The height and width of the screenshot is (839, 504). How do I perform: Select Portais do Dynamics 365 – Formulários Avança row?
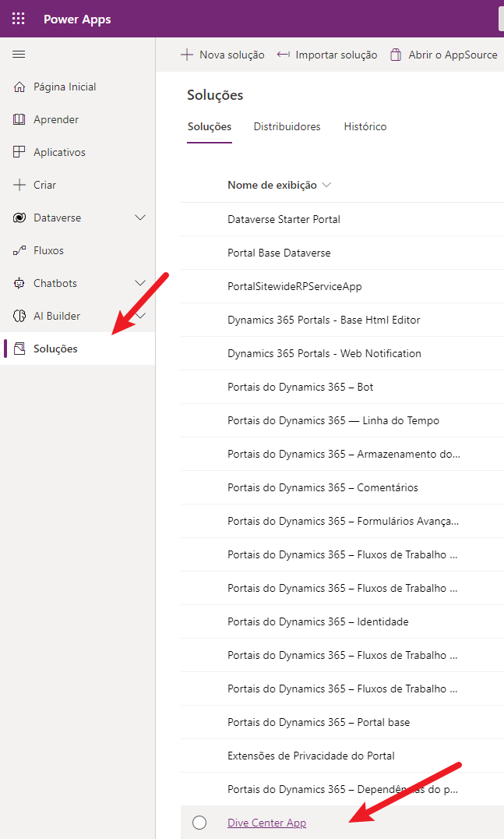[342, 521]
